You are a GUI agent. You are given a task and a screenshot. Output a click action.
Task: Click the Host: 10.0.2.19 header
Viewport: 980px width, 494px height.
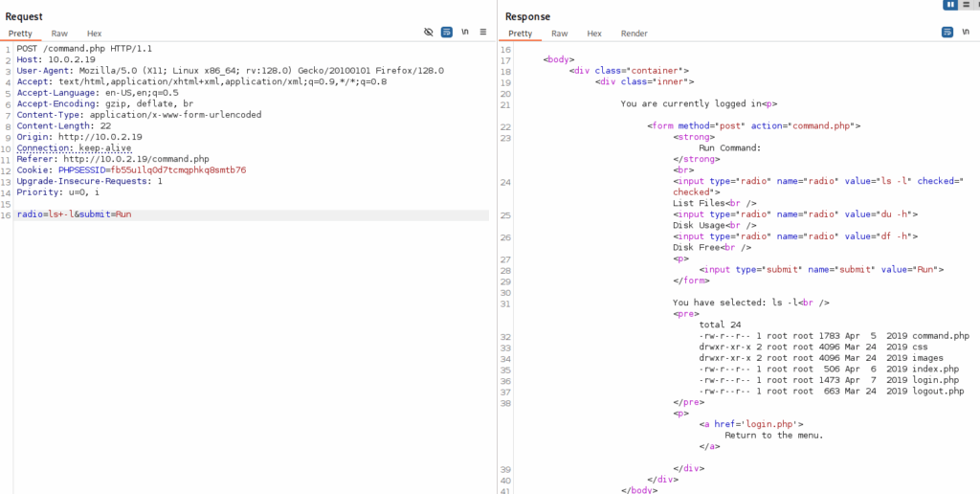click(x=56, y=59)
